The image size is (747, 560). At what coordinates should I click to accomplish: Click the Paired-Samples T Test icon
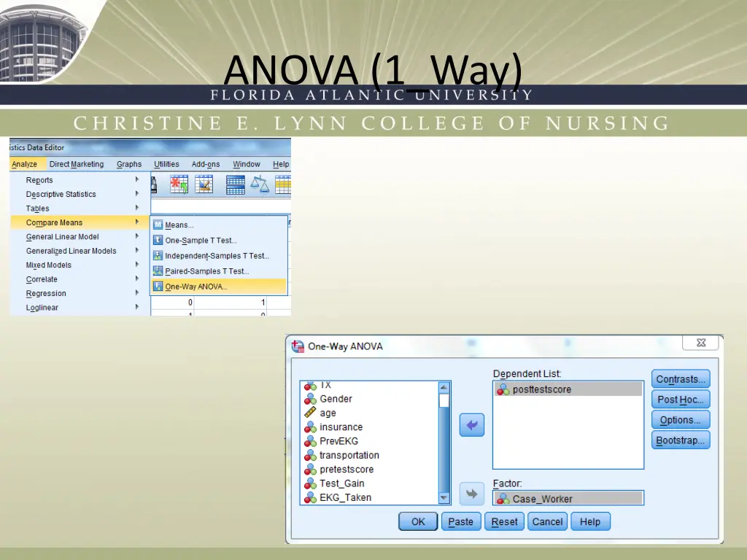coord(158,271)
